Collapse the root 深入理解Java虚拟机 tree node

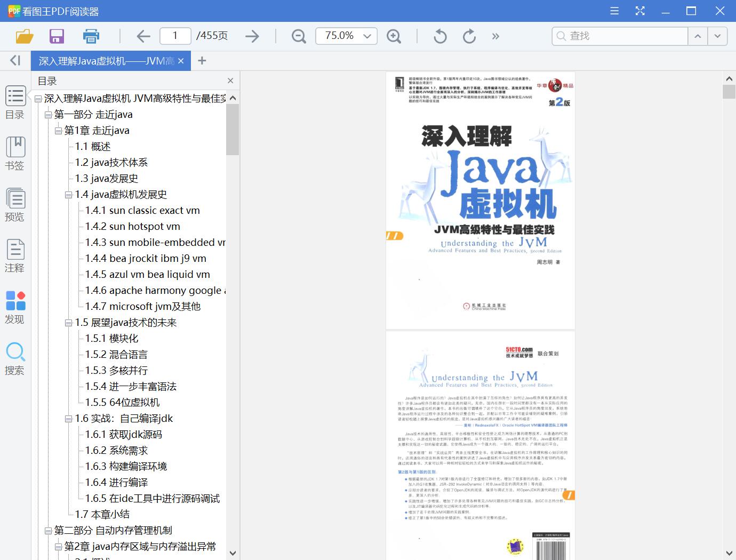(x=38, y=99)
